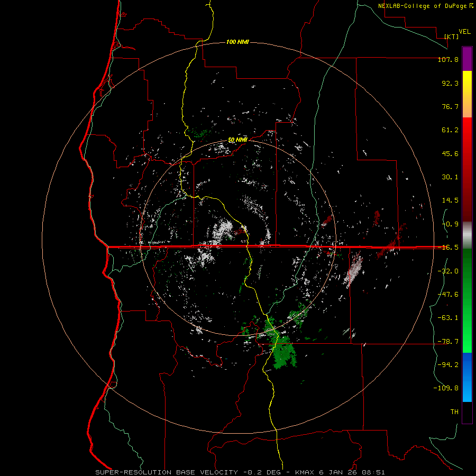Click the 14.5 scale value
This screenshot has height=476, width=476.
[450, 200]
